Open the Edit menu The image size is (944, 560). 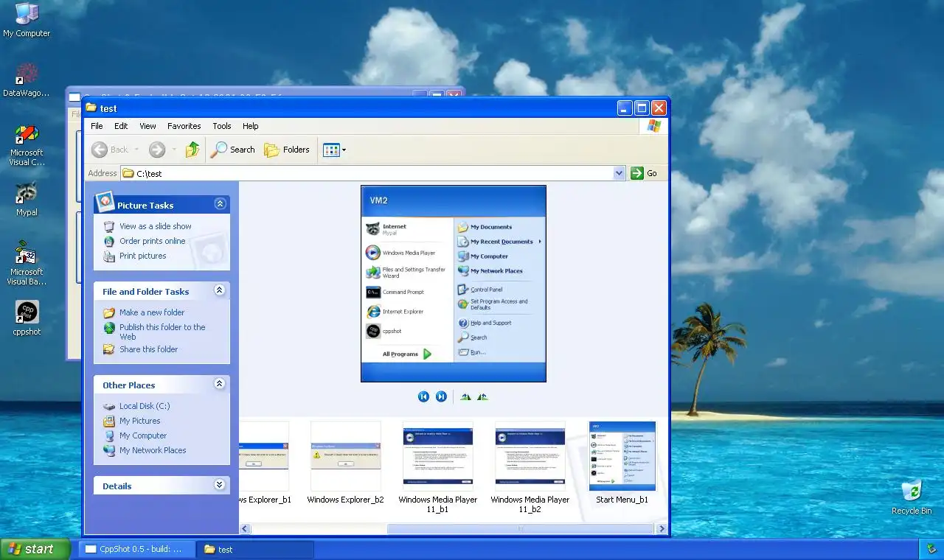click(121, 126)
